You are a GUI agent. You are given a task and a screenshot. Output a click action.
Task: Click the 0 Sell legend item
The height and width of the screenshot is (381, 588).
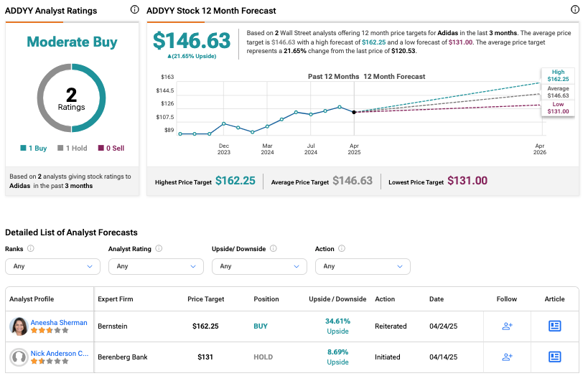point(111,148)
